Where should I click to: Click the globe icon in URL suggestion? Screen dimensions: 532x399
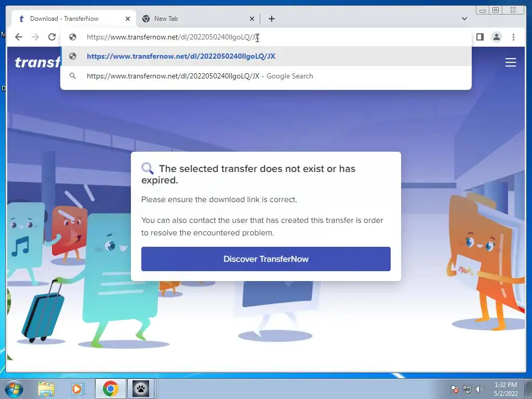73,56
